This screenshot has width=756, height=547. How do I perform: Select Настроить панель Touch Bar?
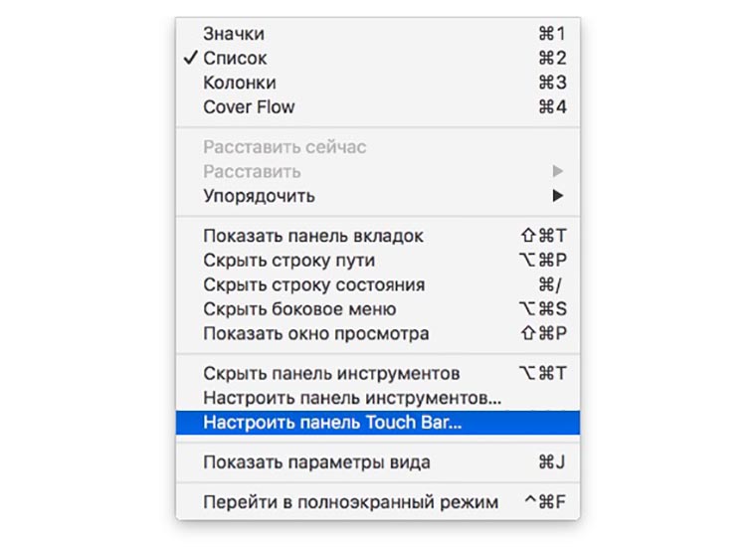coord(333,422)
